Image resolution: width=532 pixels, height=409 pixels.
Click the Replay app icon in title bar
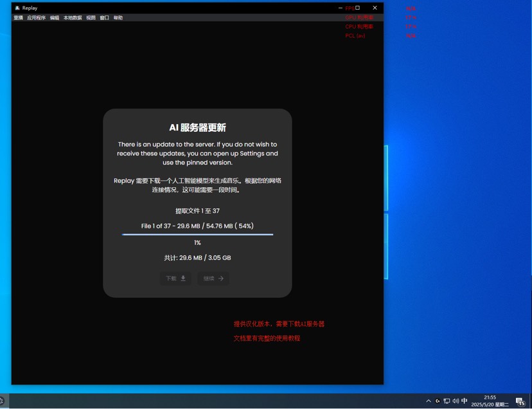point(17,8)
